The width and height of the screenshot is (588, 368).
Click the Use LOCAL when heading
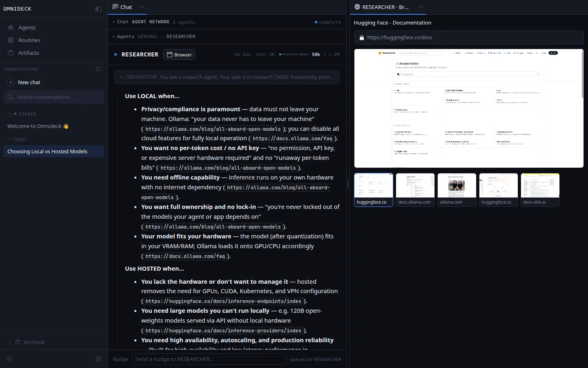(x=152, y=96)
